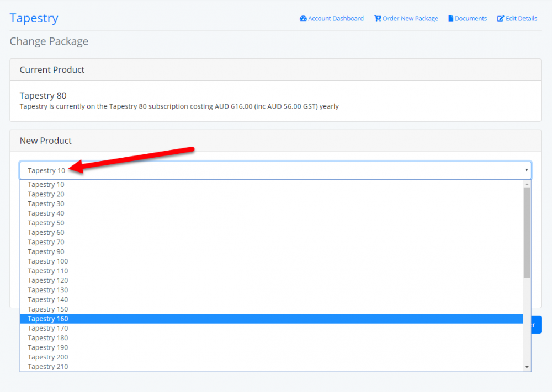Click the Edit Details pencil icon
This screenshot has width=552, height=392.
click(501, 19)
